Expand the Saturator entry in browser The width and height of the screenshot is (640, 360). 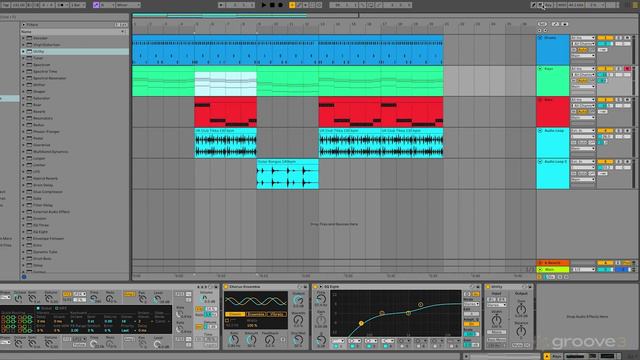(23, 98)
